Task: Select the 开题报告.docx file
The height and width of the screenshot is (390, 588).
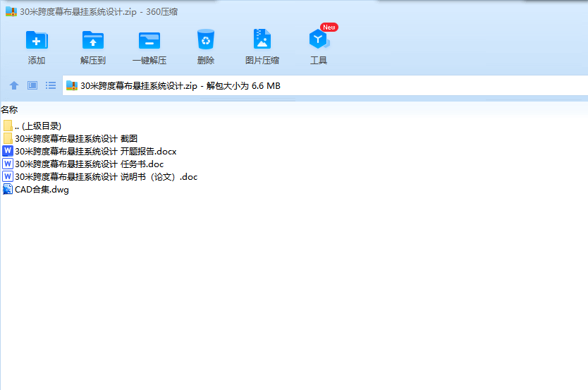Action: [90, 151]
